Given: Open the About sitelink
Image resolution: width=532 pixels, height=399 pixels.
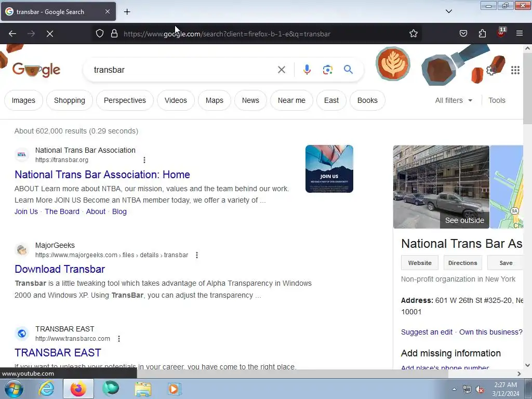Looking at the screenshot, I should 96,211.
